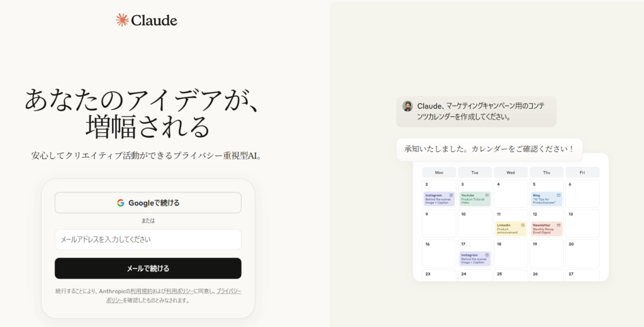This screenshot has width=644, height=327.
Task: Click the icon on the LinkedIn card
Action: point(523,225)
